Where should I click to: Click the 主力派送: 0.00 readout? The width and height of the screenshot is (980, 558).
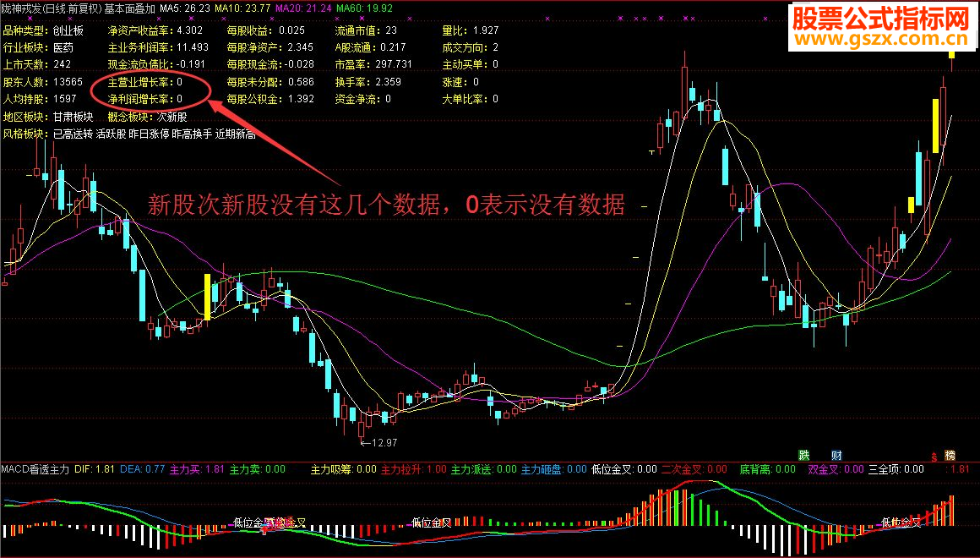pyautogui.click(x=484, y=468)
